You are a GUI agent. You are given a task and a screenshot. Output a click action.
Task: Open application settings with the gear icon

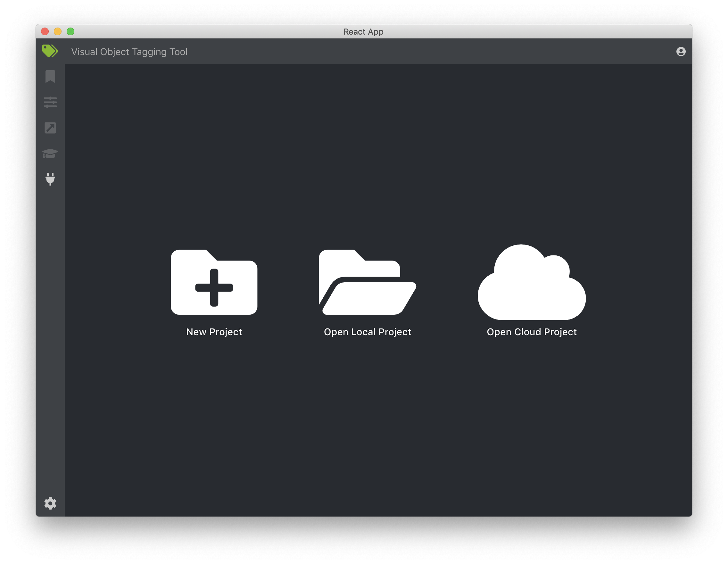pyautogui.click(x=50, y=504)
